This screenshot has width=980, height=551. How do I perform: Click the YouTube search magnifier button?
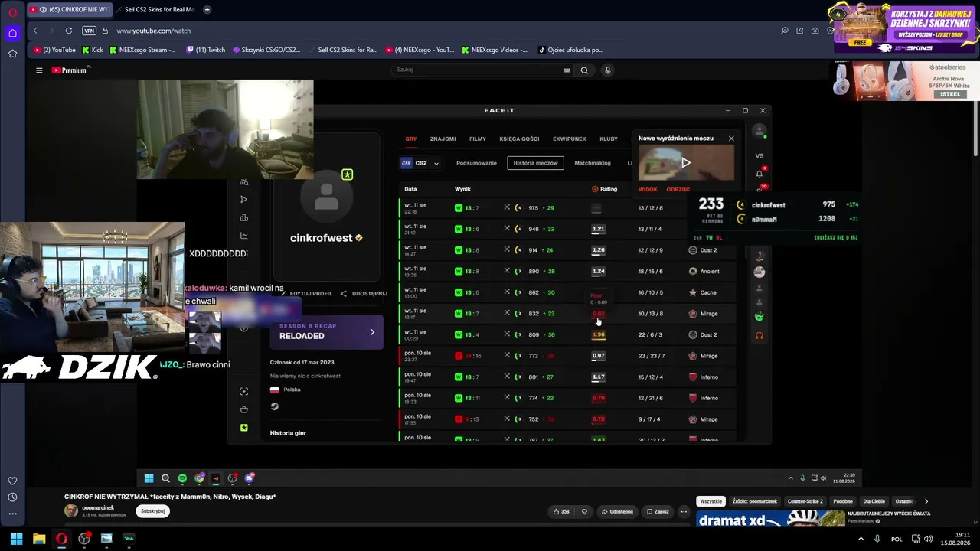[x=584, y=70]
